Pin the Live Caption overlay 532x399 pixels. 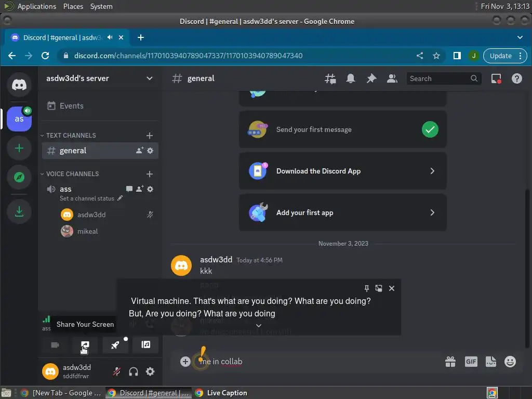pyautogui.click(x=366, y=288)
